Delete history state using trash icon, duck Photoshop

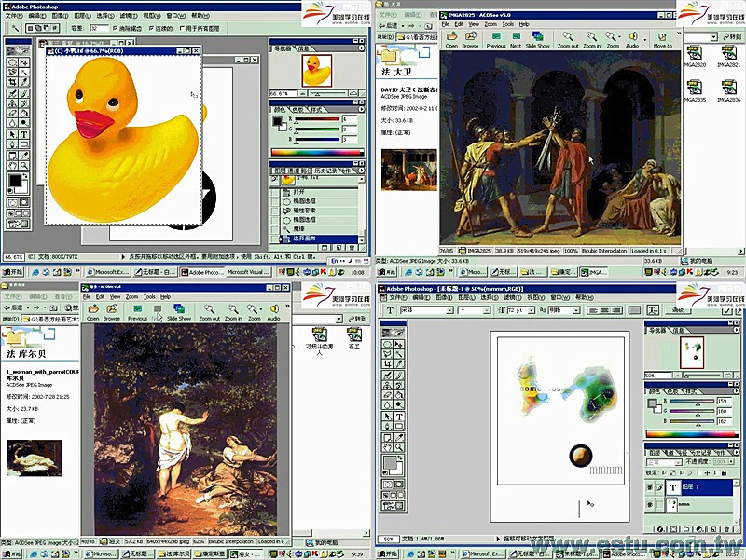(x=352, y=247)
